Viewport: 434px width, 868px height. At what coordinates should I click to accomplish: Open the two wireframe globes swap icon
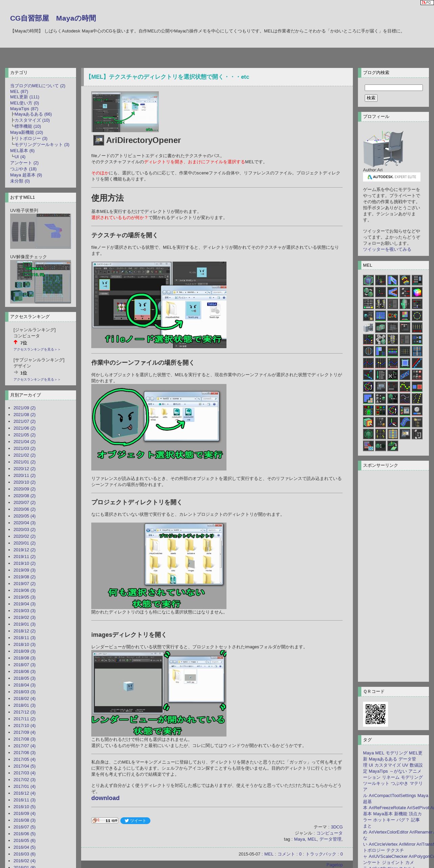coord(368,292)
